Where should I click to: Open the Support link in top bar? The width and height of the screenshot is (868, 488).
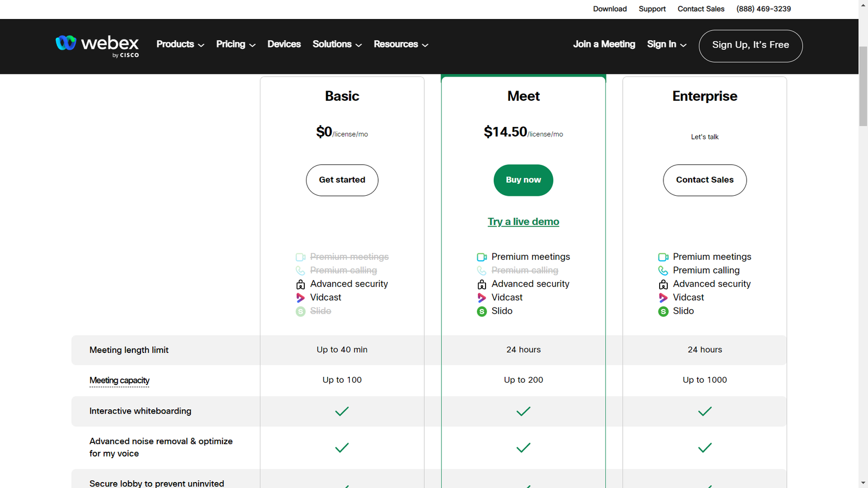(x=652, y=9)
